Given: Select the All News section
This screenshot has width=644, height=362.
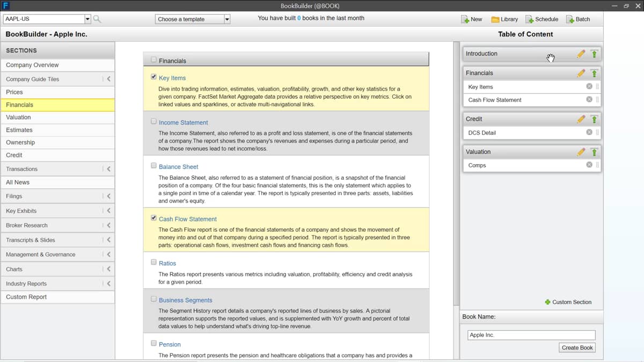Looking at the screenshot, I should [x=57, y=182].
